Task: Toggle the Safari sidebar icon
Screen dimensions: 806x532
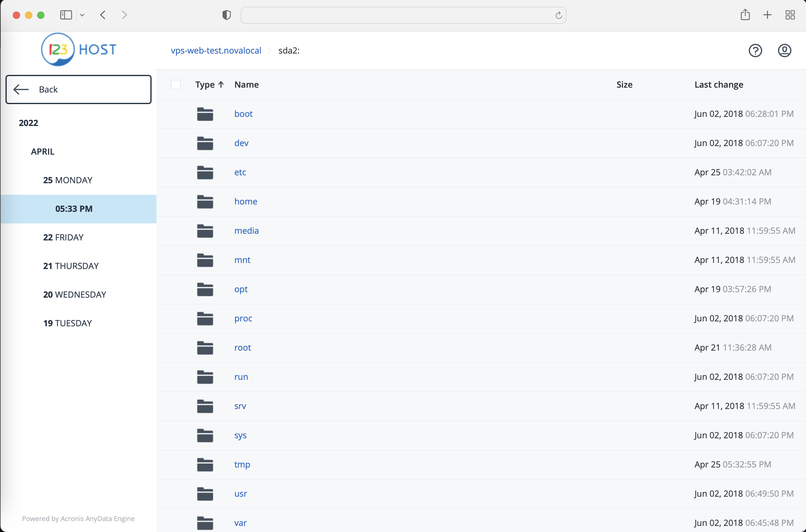Action: [x=66, y=15]
